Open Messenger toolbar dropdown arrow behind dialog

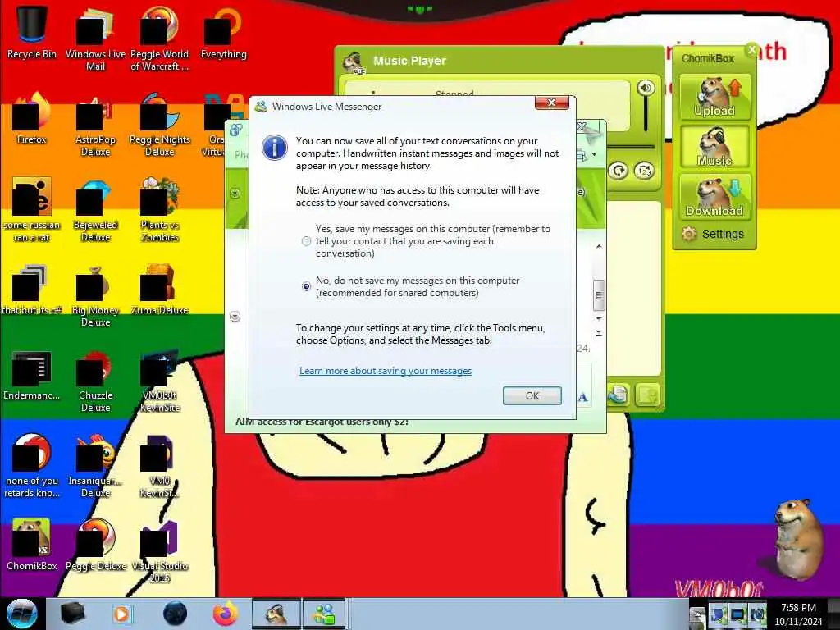594,155
